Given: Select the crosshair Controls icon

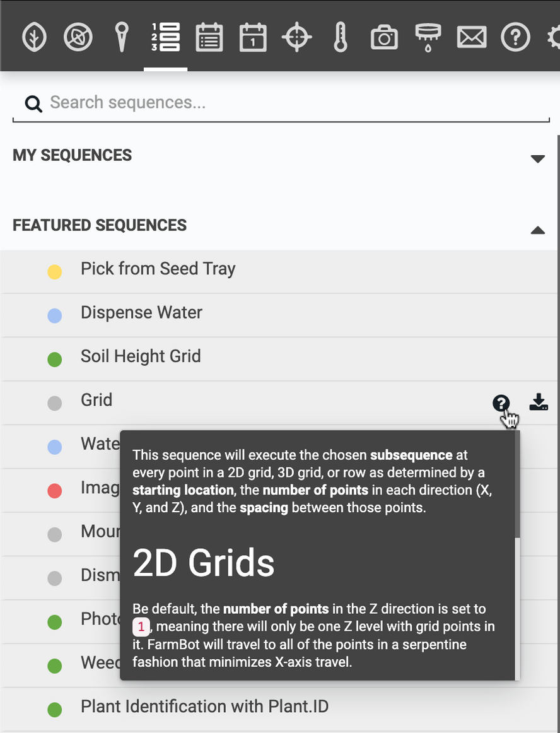Looking at the screenshot, I should tap(296, 36).
